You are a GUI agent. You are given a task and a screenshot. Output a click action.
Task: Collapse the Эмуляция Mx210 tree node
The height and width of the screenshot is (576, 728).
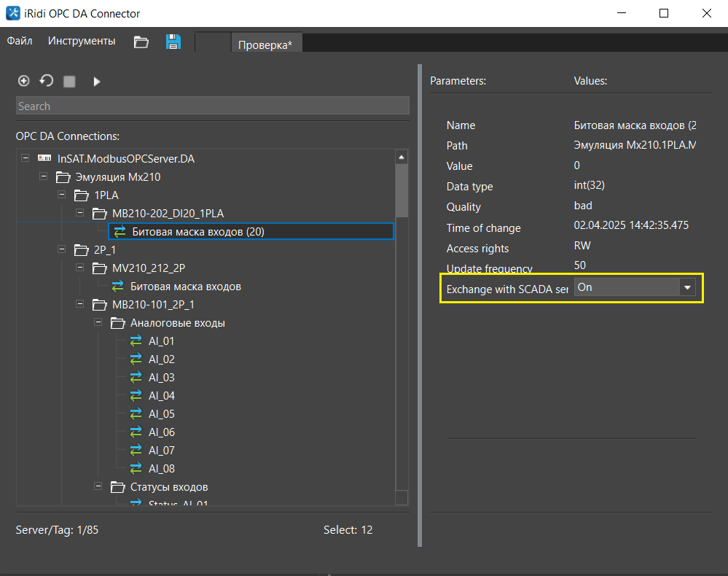click(x=43, y=176)
